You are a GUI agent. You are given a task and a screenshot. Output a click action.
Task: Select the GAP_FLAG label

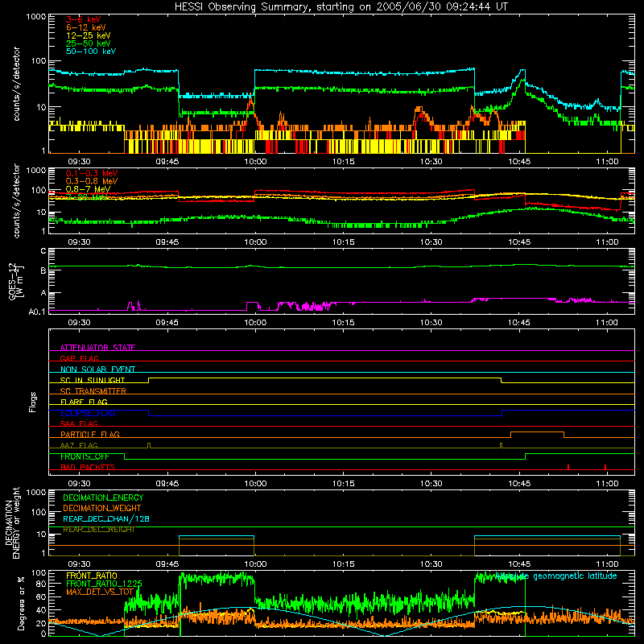click(x=79, y=358)
